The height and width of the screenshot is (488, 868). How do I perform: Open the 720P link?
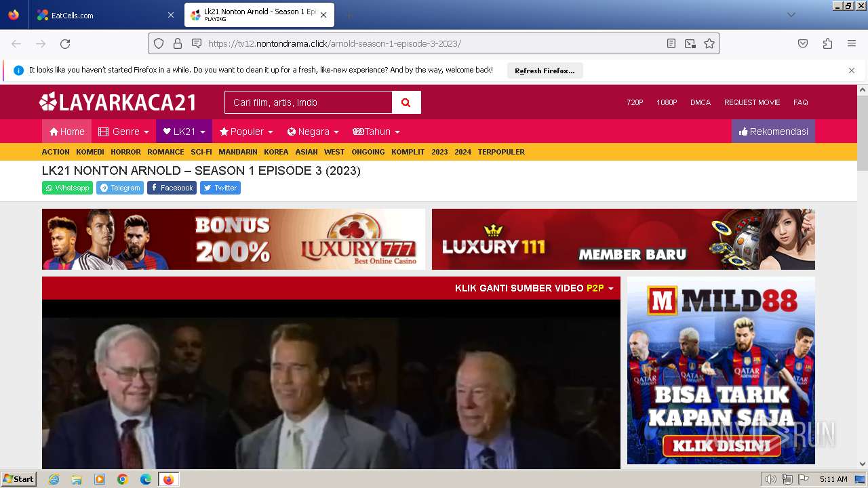pyautogui.click(x=635, y=102)
